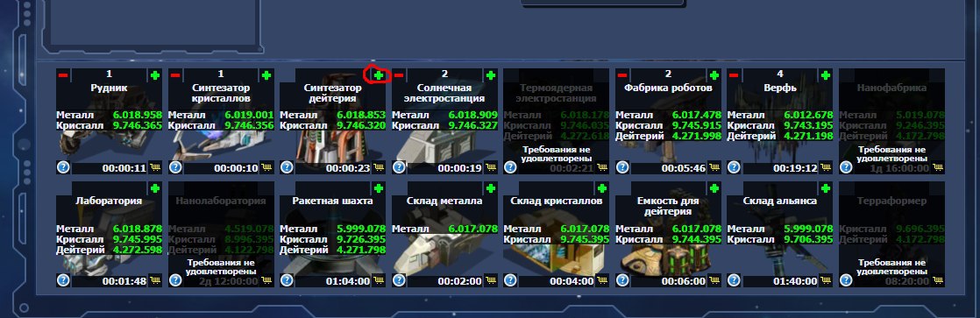Click the cart icon on the Нанолаборатория card

266,281
